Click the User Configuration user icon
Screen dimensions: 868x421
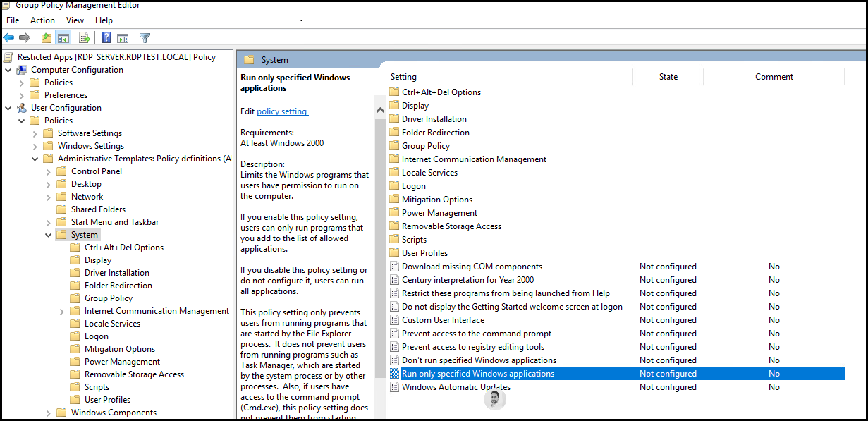coord(22,108)
